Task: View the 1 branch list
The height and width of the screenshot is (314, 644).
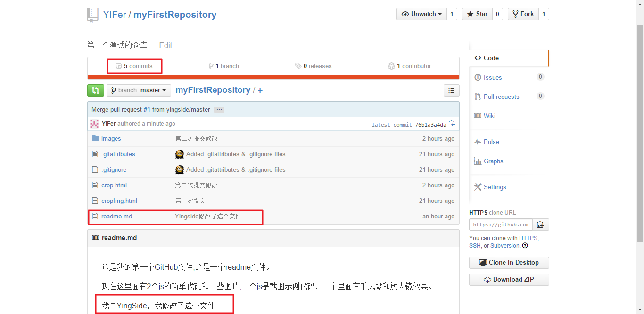Action: (224, 66)
